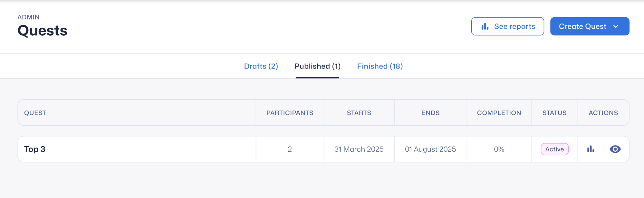The height and width of the screenshot is (198, 644).
Task: Go to the Finished (18) tab
Action: 380,66
